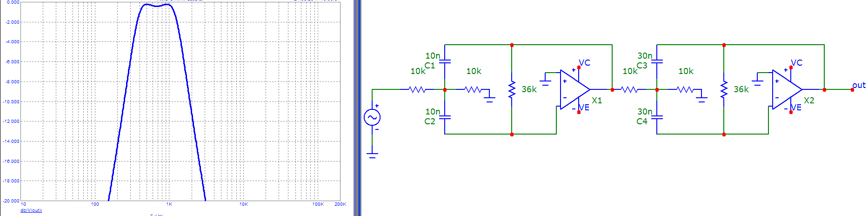Click the -18.000 y-axis label
868x216 pixels.
point(12,181)
